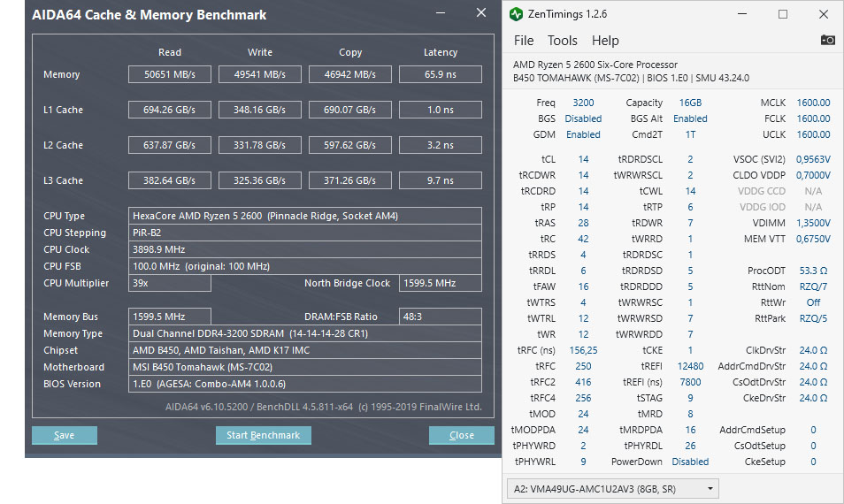Viewport: 844px width, 504px height.
Task: Click ProcODT value 53.3 Ω
Action: point(813,271)
